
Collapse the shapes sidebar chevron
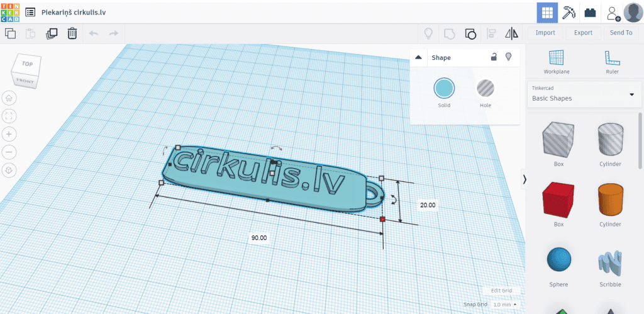pos(525,179)
